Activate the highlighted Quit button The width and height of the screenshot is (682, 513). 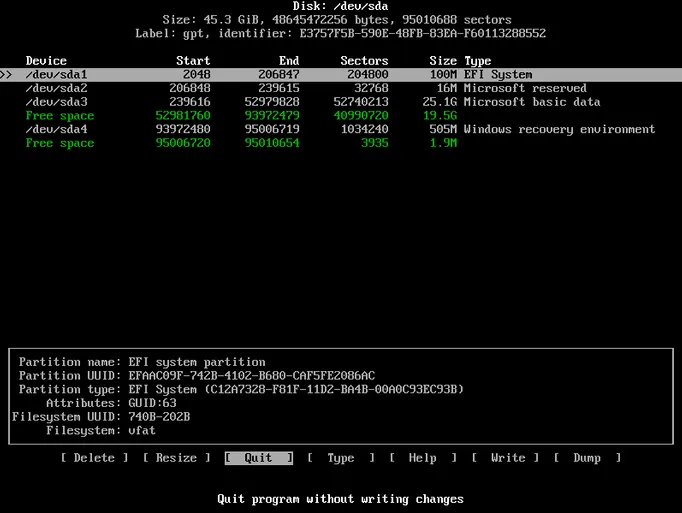point(258,458)
